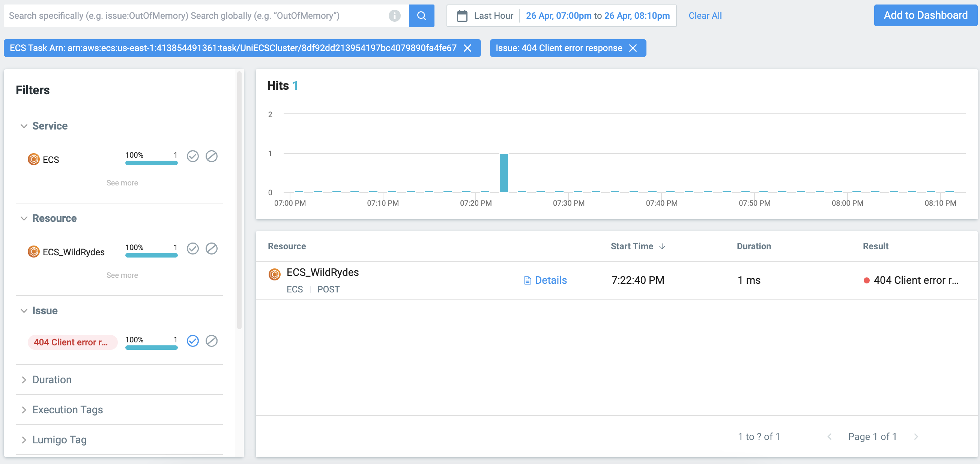Viewport: 980px width, 464px height.
Task: Click the ECS service name in Filters
Action: coord(51,160)
